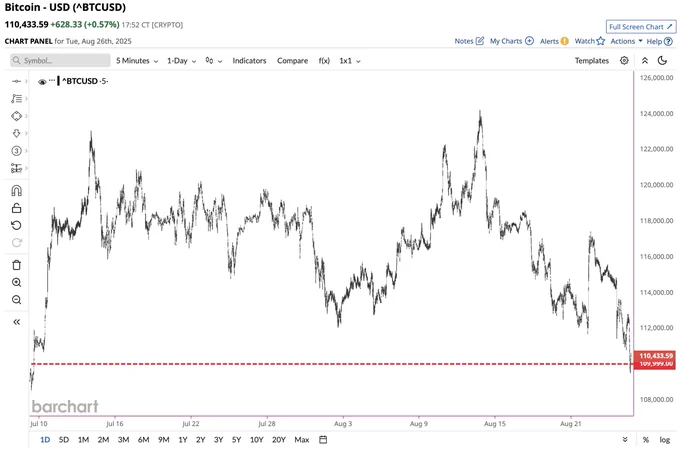680x450 pixels.
Task: Toggle ^BTCUSD series visibility eye
Action: coord(42,82)
